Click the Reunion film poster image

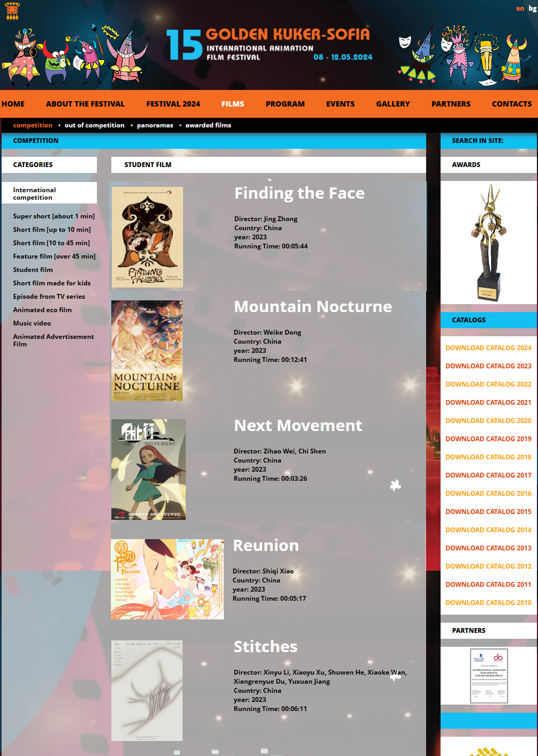(167, 579)
